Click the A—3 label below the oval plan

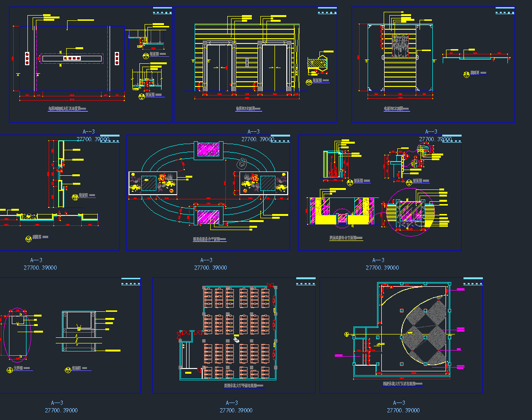[x=206, y=260]
